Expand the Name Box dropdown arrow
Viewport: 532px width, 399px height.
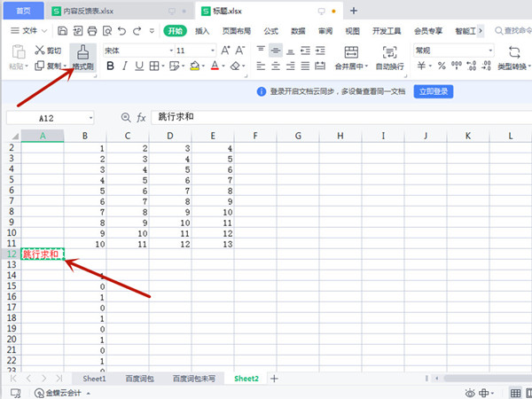pyautogui.click(x=90, y=117)
